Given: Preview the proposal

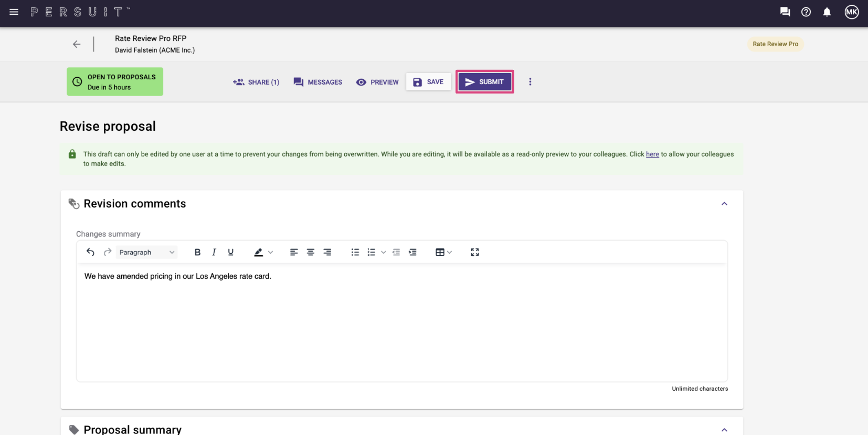Looking at the screenshot, I should (377, 82).
